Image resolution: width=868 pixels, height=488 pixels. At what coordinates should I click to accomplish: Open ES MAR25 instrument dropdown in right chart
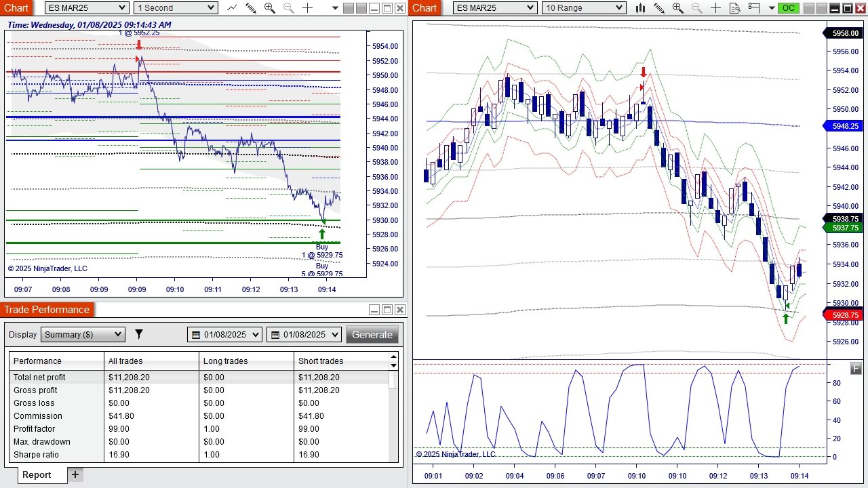(495, 7)
